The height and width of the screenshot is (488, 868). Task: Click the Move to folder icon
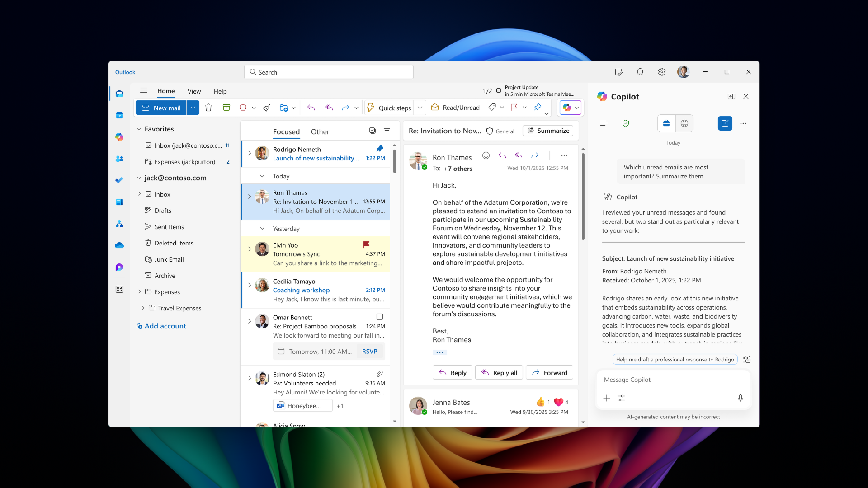283,108
